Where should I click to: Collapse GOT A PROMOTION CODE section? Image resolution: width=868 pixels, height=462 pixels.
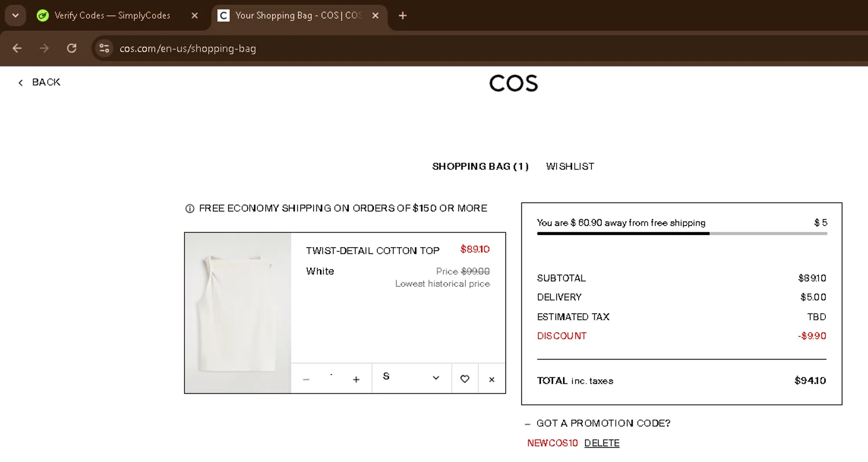pos(598,423)
